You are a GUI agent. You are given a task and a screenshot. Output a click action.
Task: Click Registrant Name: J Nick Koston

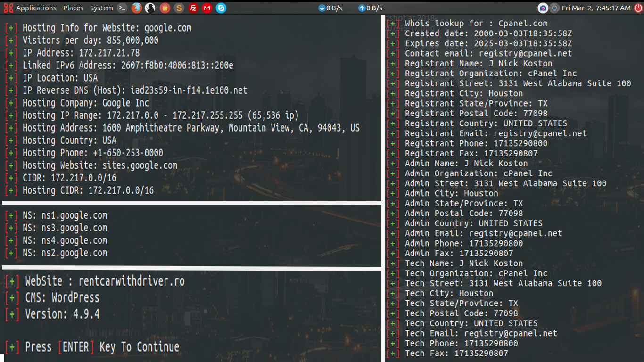tap(470, 63)
